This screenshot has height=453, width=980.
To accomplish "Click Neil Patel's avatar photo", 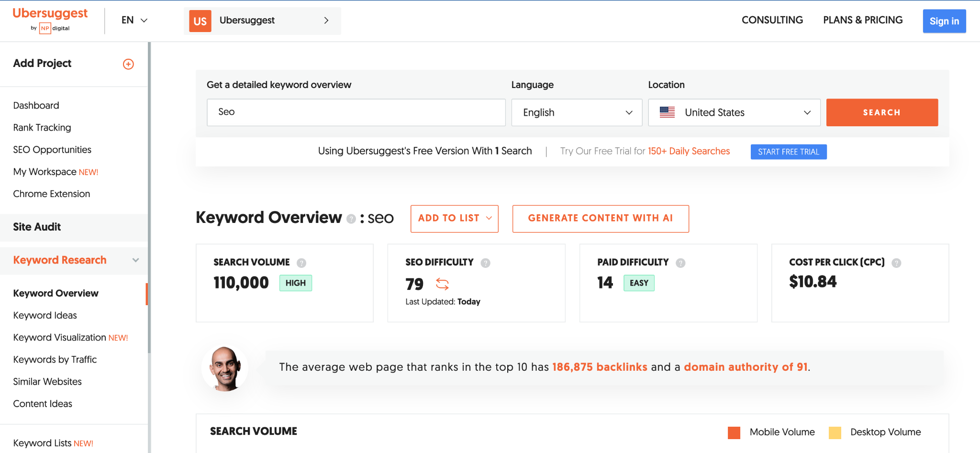I will tap(225, 368).
